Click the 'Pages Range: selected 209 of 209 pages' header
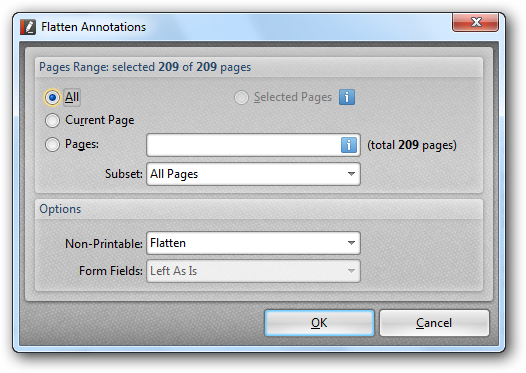The height and width of the screenshot is (373, 526). pos(145,67)
